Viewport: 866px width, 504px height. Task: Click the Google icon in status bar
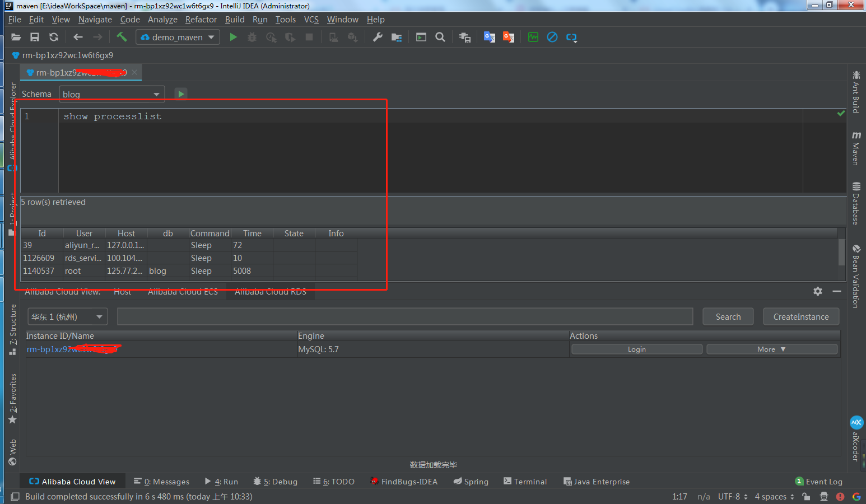point(856,496)
